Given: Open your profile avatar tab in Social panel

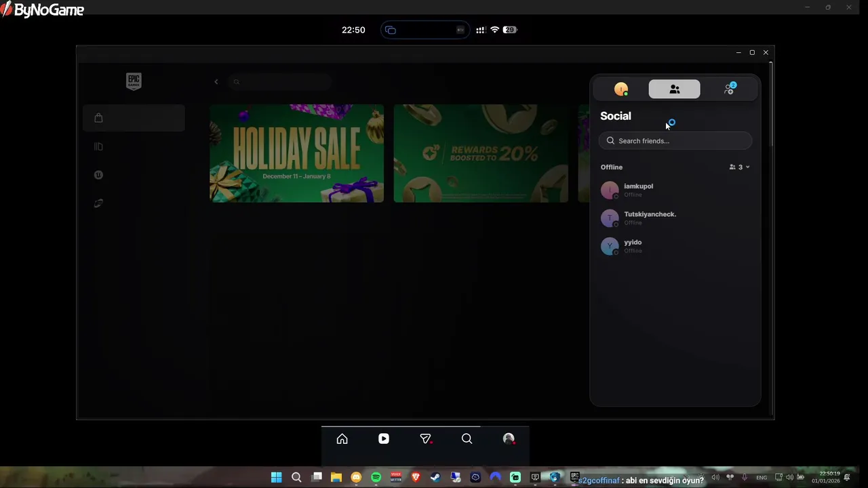Looking at the screenshot, I should click(621, 89).
